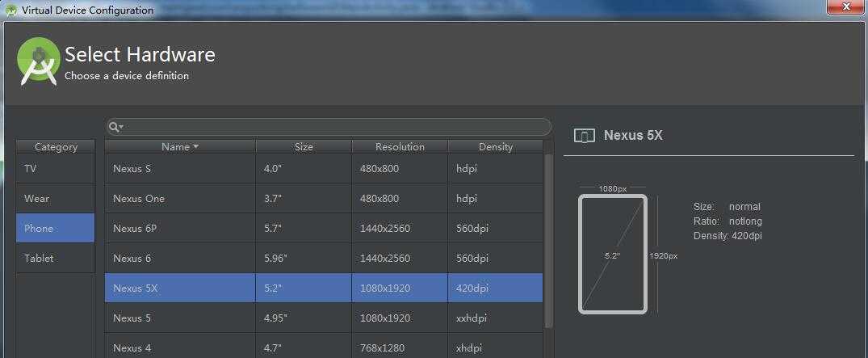Click the device list vertical scrollbar
Screen dimensions: 868x358
coord(548,240)
